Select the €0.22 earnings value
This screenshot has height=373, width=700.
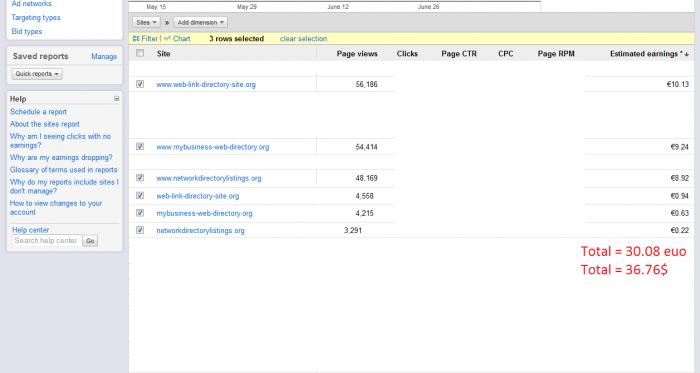(679, 231)
